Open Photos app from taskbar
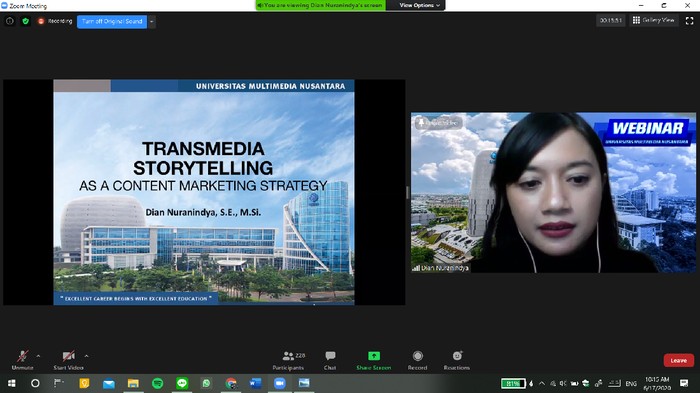Viewport: 700px width, 393px height. (x=304, y=383)
